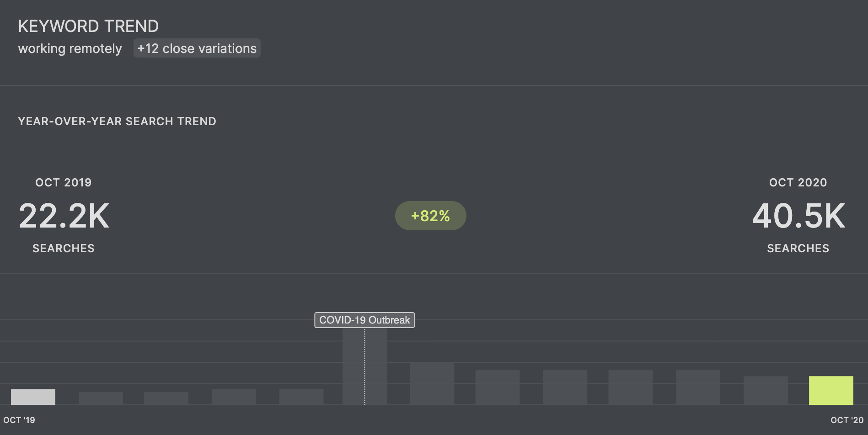Image resolution: width=868 pixels, height=435 pixels.
Task: Click the +82% change badge
Action: 430,216
